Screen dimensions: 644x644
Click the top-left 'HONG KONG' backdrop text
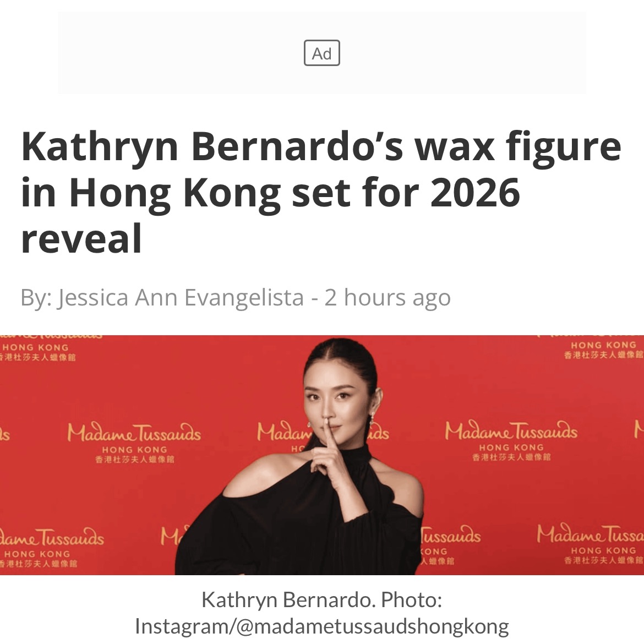(35, 347)
